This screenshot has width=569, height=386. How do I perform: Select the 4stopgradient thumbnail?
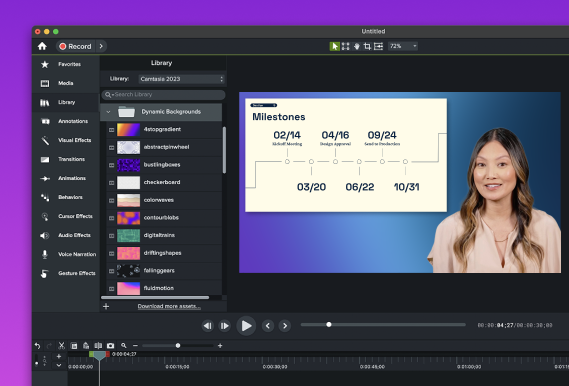tap(128, 130)
